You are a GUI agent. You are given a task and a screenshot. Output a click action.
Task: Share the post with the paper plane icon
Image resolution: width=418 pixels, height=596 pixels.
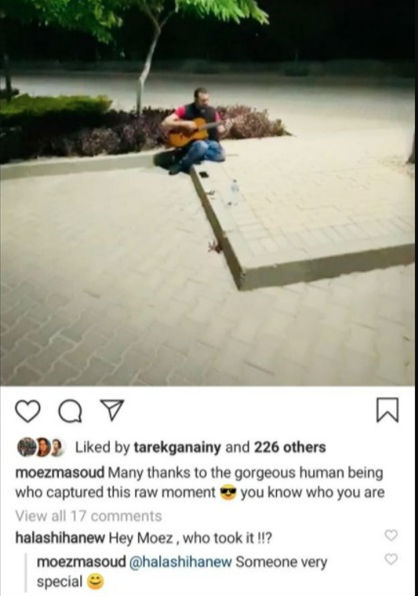(111, 410)
